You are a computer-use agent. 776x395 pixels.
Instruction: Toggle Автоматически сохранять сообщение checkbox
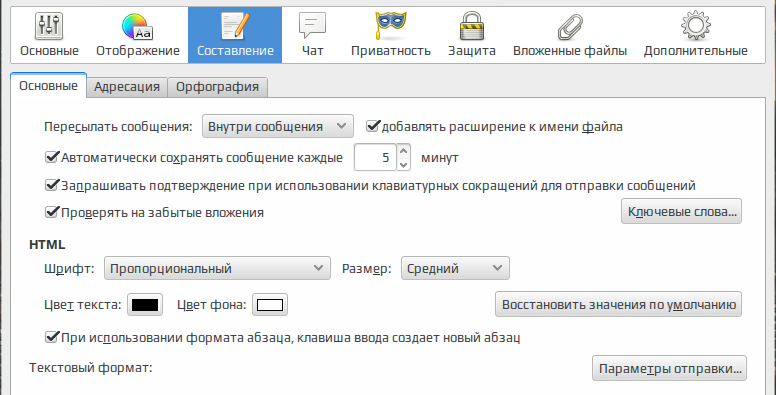(52, 157)
